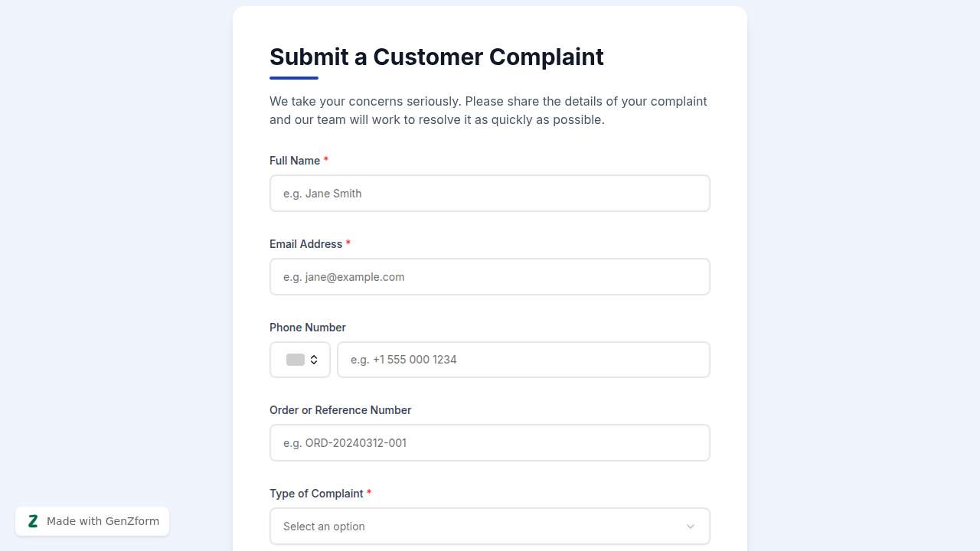Click the "Select an option" placeholder text
Viewport: 980px width, 551px height.
[x=324, y=527]
